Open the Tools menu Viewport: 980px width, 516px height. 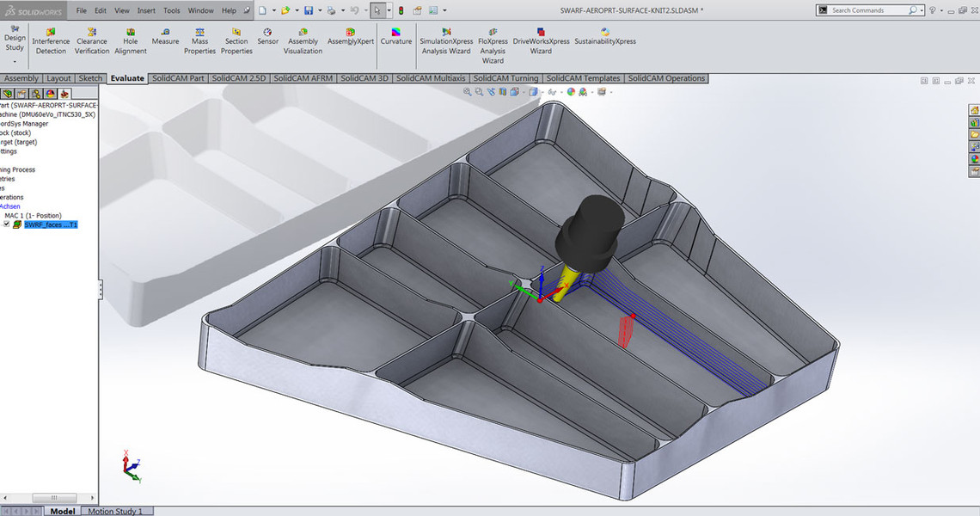(x=171, y=10)
